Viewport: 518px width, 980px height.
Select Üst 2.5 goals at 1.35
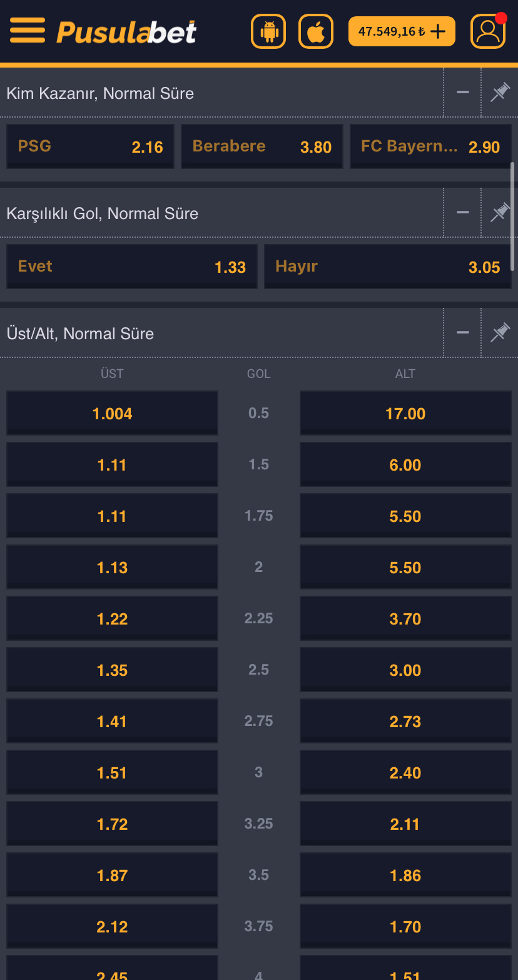click(x=112, y=670)
